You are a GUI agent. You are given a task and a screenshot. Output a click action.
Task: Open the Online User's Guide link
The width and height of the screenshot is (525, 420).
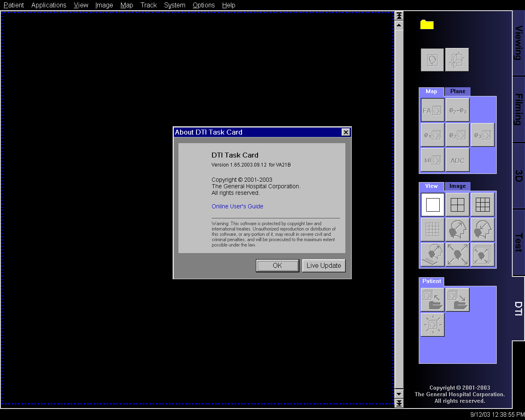point(237,206)
